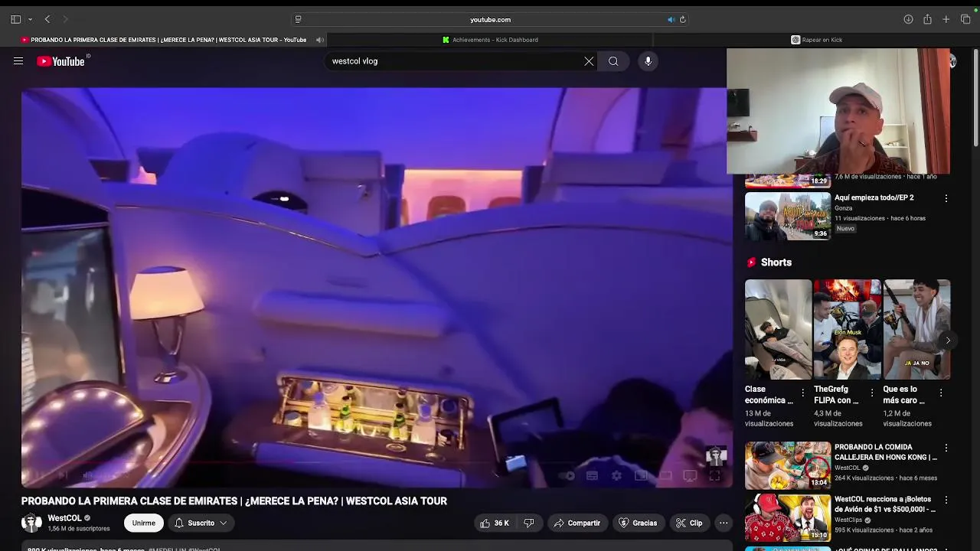Viewport: 980px width, 551px height.
Task: Open the page reader icon in address bar
Action: click(298, 19)
